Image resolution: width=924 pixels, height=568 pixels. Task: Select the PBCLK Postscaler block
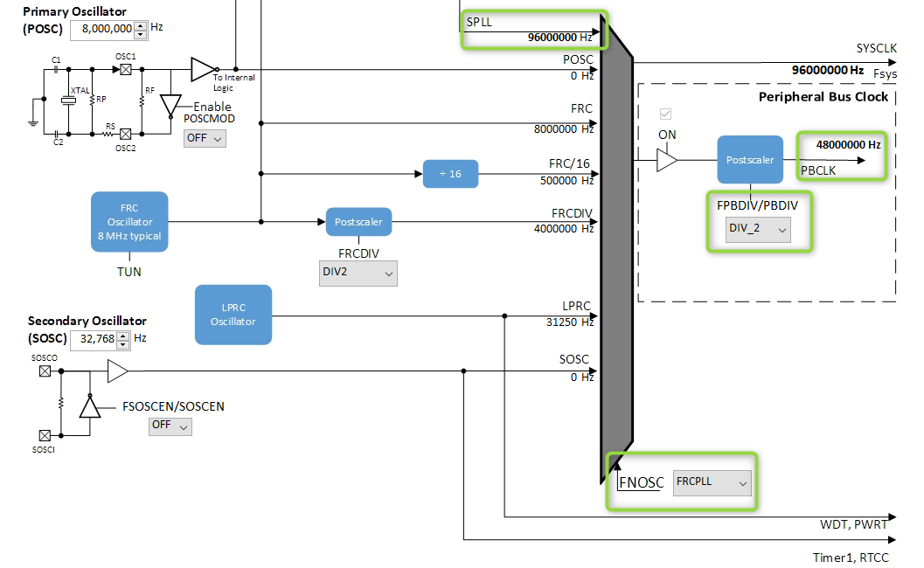tap(749, 160)
